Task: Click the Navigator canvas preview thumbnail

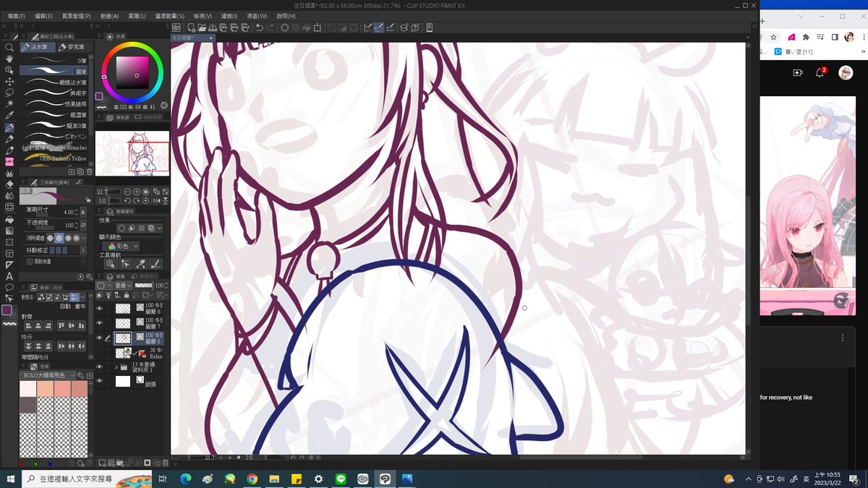Action: tap(132, 153)
